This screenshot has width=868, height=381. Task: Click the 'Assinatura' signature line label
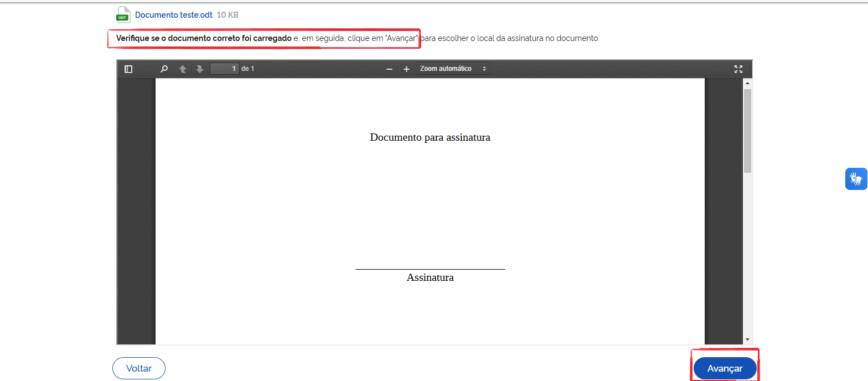[x=430, y=277]
